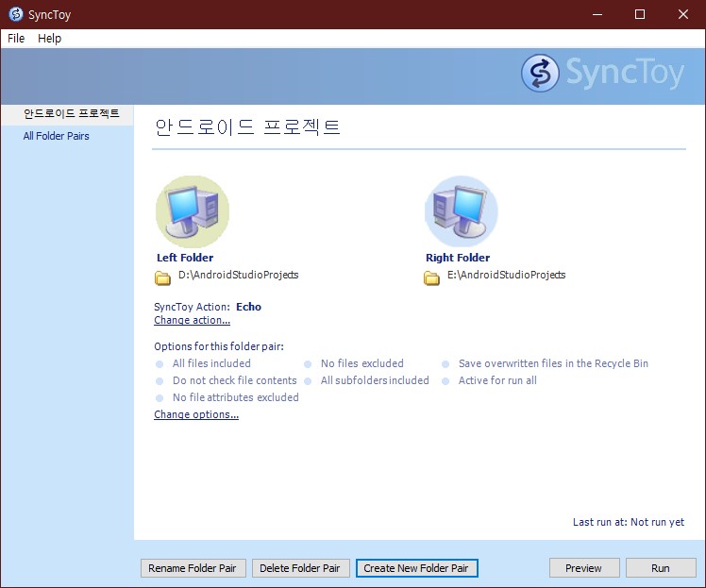706x588 pixels.
Task: Click the folder icon beside D:\AndroidStudioProjects
Action: [162, 277]
